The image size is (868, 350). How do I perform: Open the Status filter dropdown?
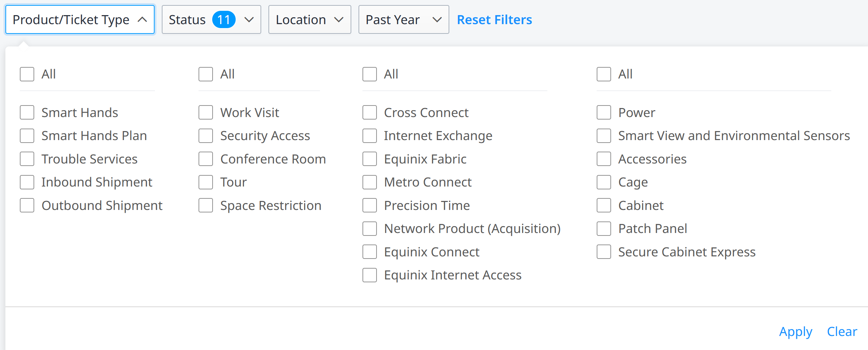coord(211,19)
